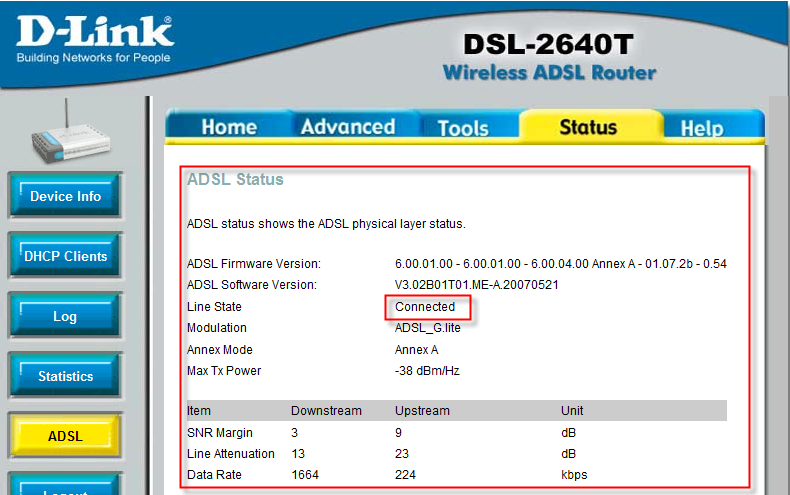Screen dimensions: 790x495
Task: Open the Help tab
Action: coord(702,128)
